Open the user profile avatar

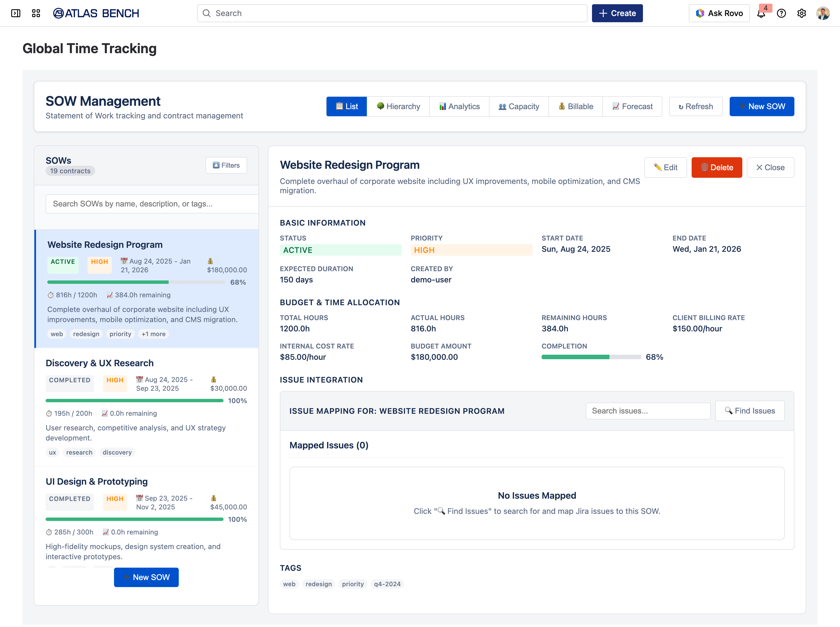[x=823, y=13]
